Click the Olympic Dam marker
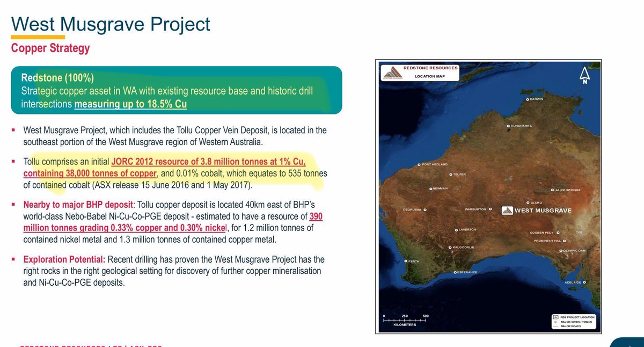The width and height of the screenshot is (644, 347). [x=561, y=251]
